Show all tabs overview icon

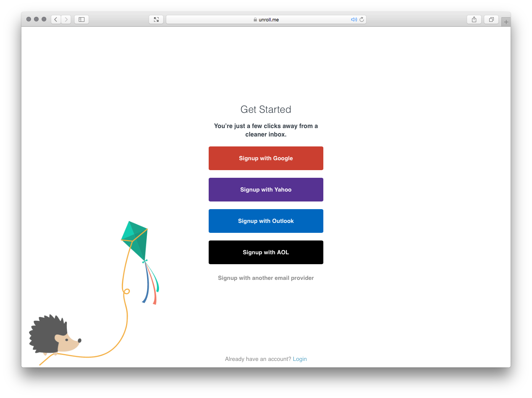coord(491,19)
